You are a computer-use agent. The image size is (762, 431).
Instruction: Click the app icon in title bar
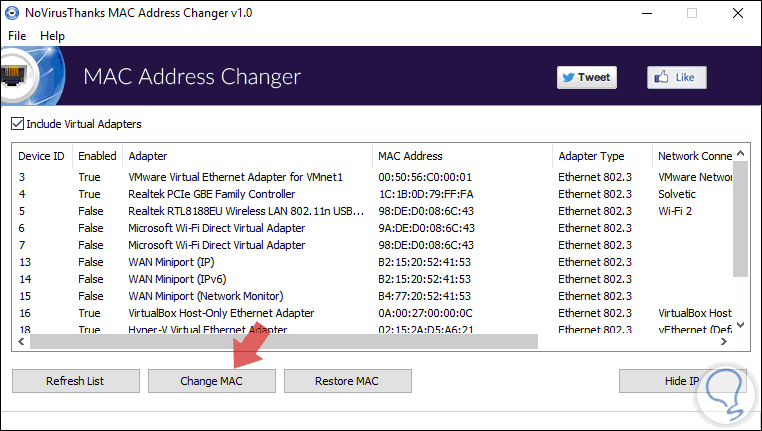[x=14, y=14]
